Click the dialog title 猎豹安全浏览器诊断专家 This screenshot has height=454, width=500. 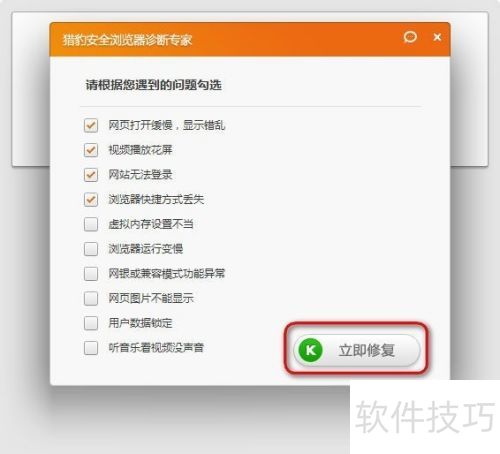(128, 40)
